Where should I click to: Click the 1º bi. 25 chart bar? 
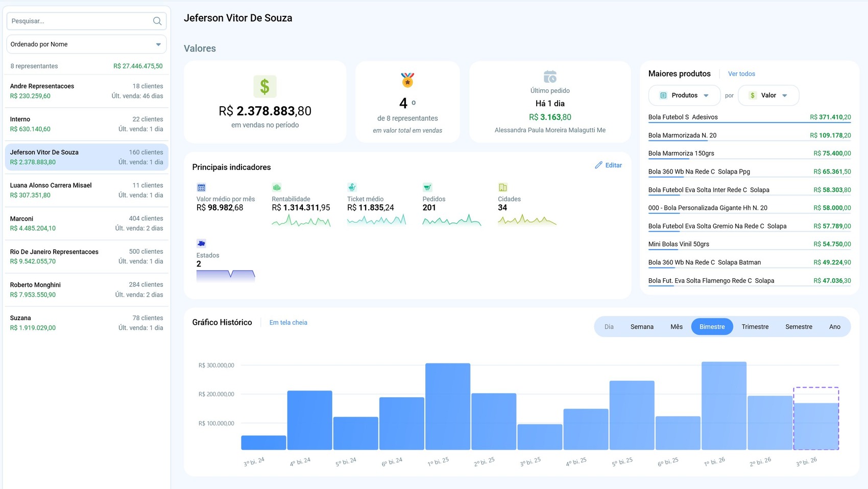click(448, 406)
